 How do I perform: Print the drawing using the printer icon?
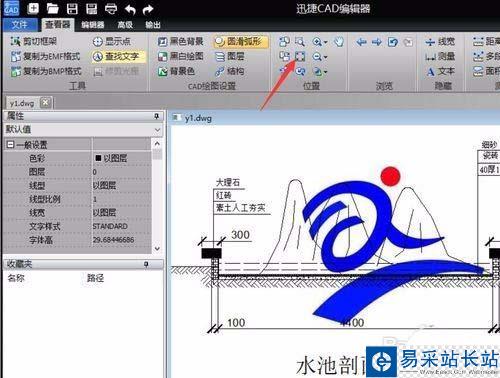pos(111,9)
